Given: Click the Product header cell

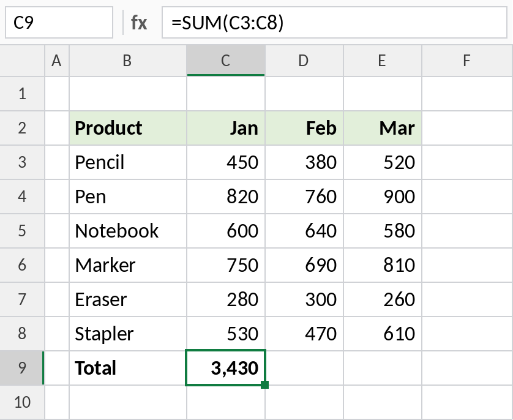Looking at the screenshot, I should click(128, 128).
